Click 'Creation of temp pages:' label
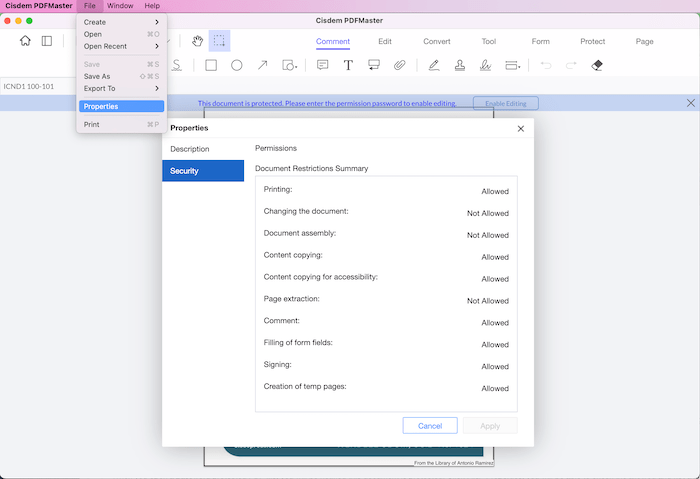 305,386
